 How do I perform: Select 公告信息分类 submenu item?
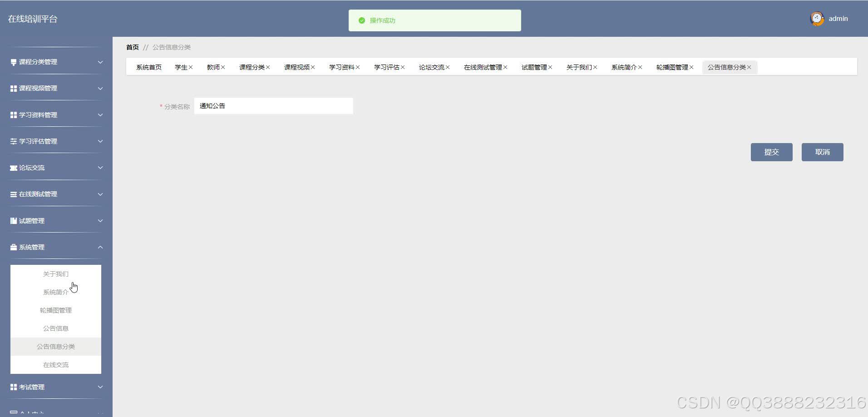[x=56, y=347]
